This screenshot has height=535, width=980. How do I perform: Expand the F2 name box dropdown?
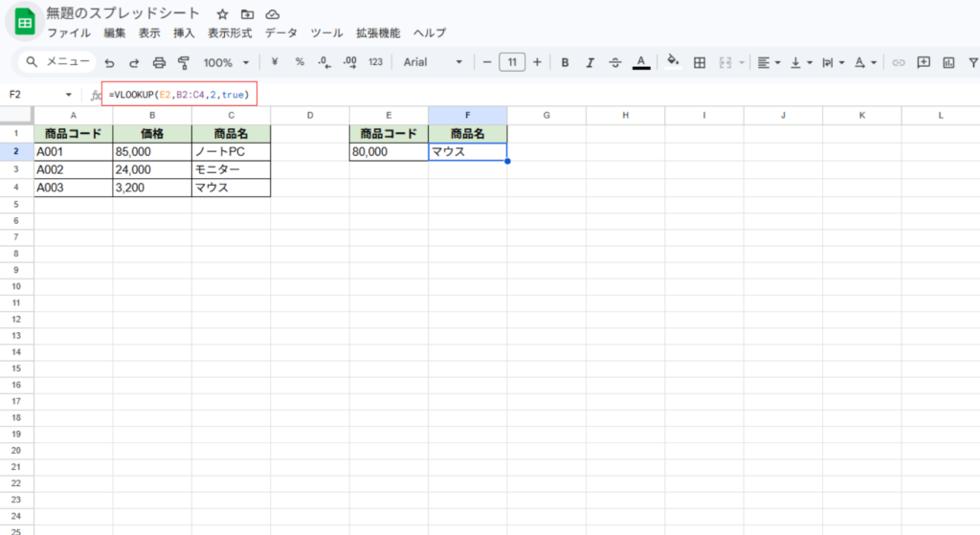[x=68, y=95]
